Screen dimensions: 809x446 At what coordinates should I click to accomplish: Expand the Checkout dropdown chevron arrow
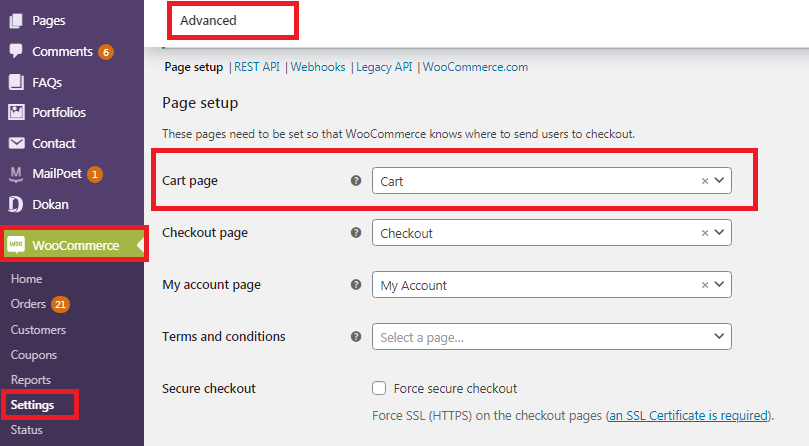[719, 233]
